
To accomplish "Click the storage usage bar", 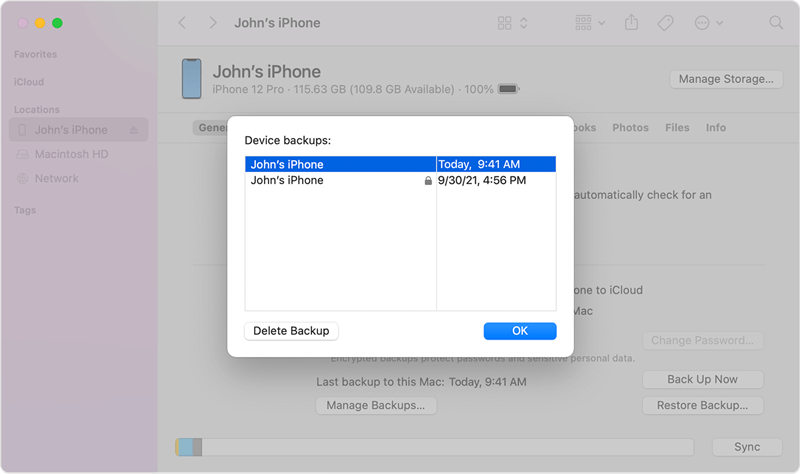I will click(x=434, y=446).
